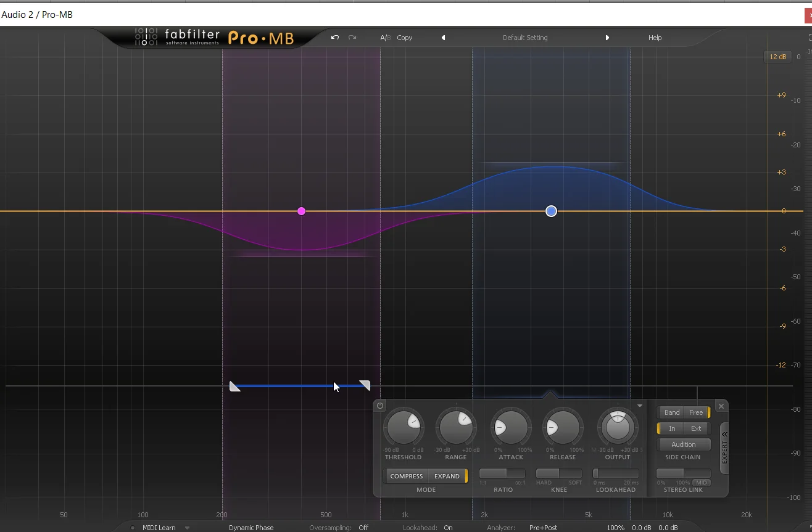The width and height of the screenshot is (812, 532).
Task: Open the Help menu
Action: pos(655,38)
